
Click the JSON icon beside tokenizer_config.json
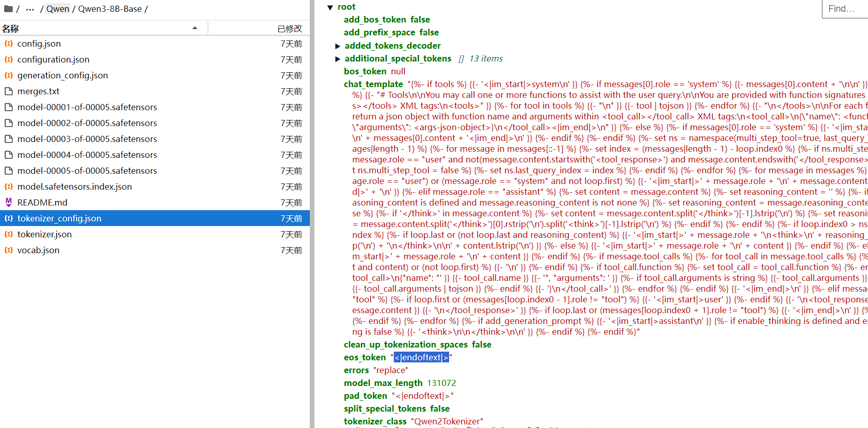coord(9,218)
